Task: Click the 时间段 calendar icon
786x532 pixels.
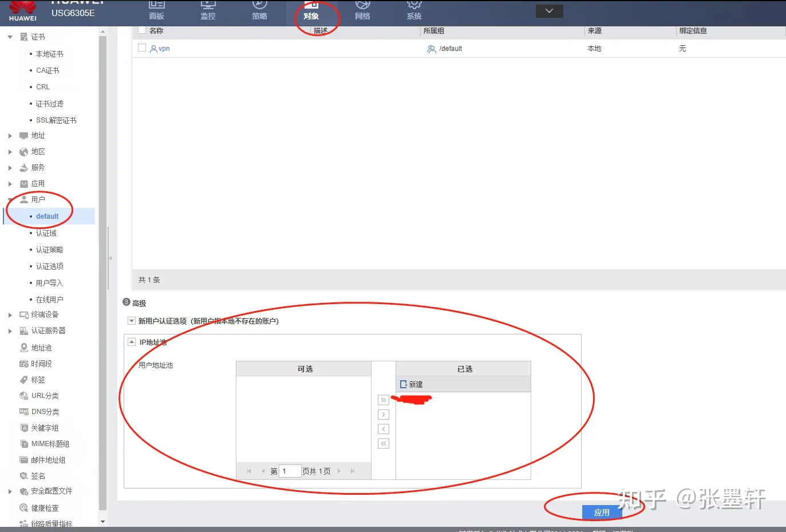Action: [x=24, y=364]
